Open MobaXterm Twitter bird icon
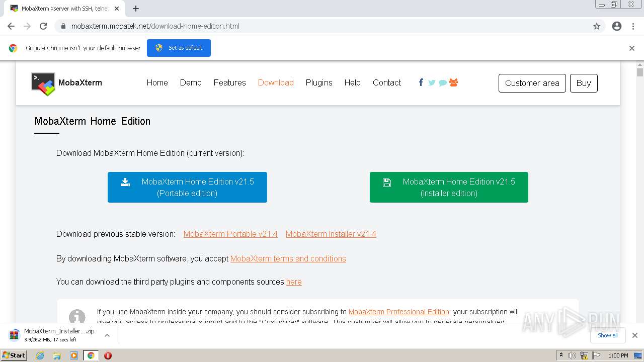 [432, 82]
